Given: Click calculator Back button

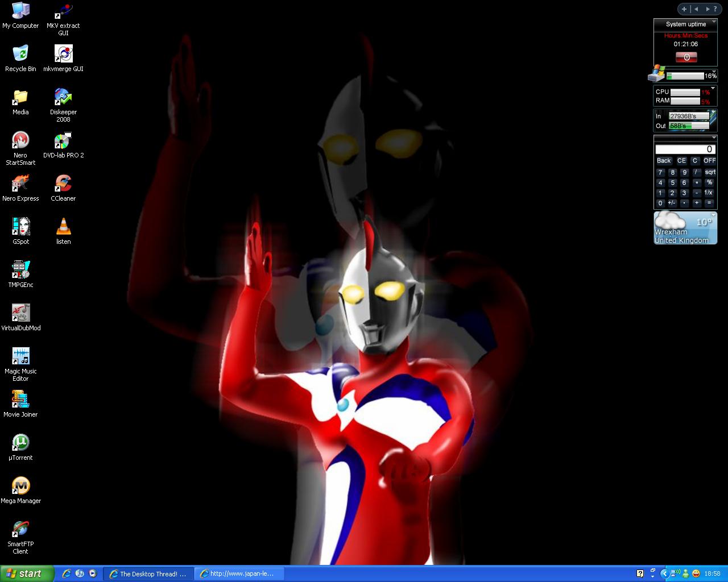Looking at the screenshot, I should click(664, 161).
